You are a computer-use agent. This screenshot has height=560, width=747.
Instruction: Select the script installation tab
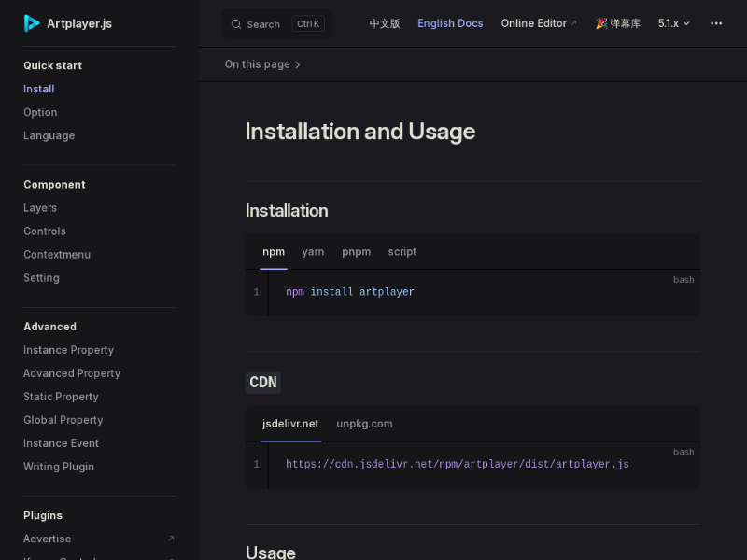pos(402,252)
